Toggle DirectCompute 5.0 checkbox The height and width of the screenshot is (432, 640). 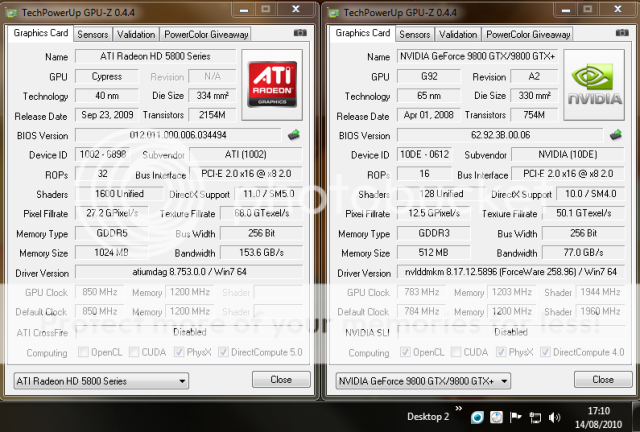point(223,352)
